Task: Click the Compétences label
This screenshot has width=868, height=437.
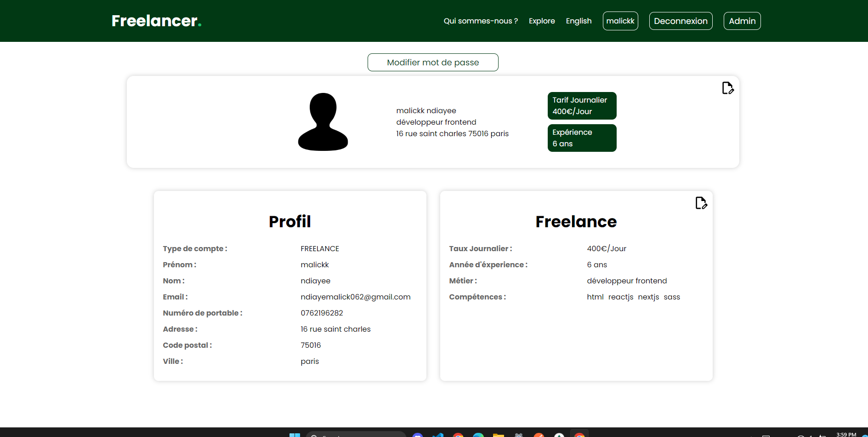Action: [x=477, y=297]
